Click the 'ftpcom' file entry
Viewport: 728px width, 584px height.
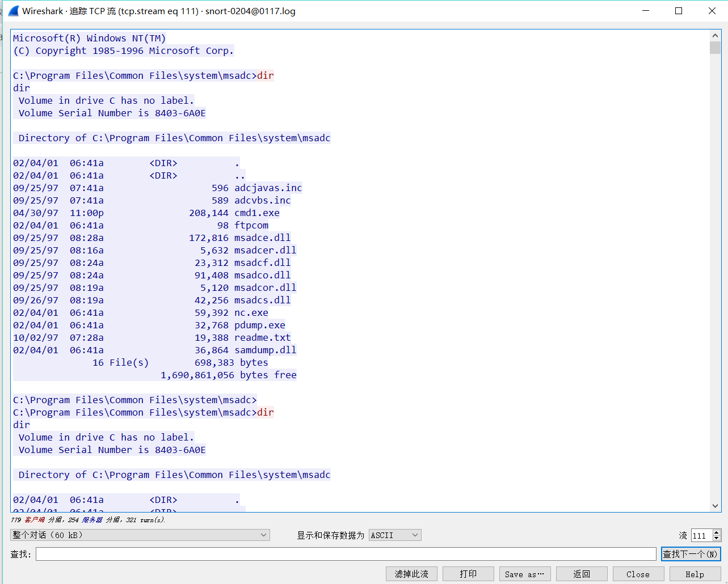click(x=251, y=225)
